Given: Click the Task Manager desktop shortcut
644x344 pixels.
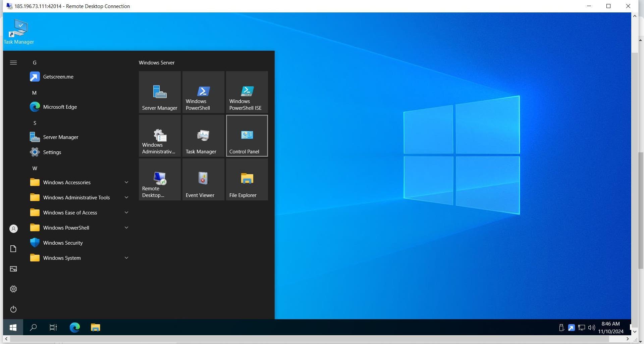Looking at the screenshot, I should pos(19,32).
